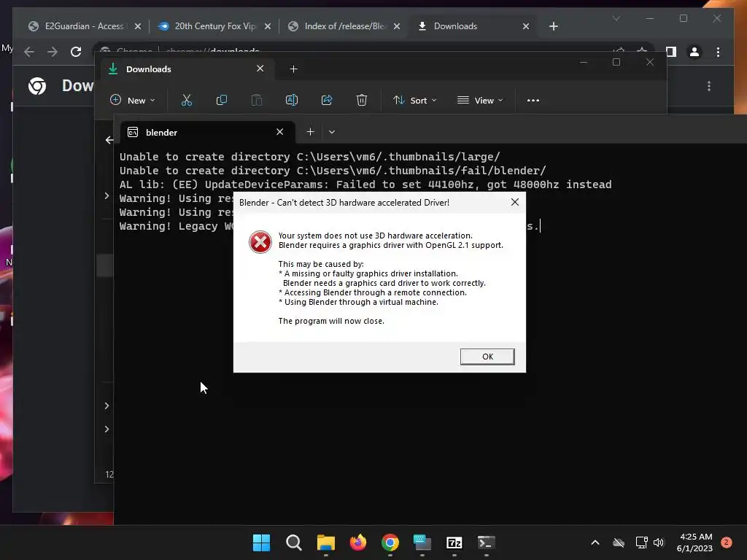
Task: Open the notification badge in the tray
Action: [x=727, y=542]
